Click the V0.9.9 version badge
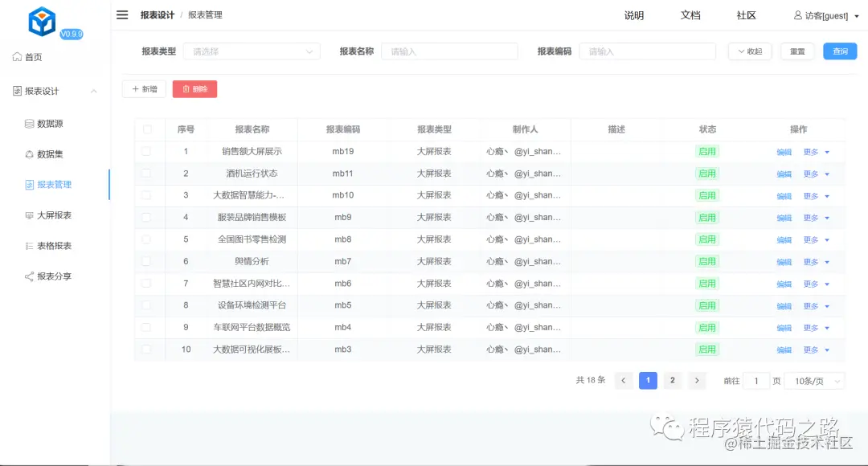This screenshot has height=466, width=868. 72,35
